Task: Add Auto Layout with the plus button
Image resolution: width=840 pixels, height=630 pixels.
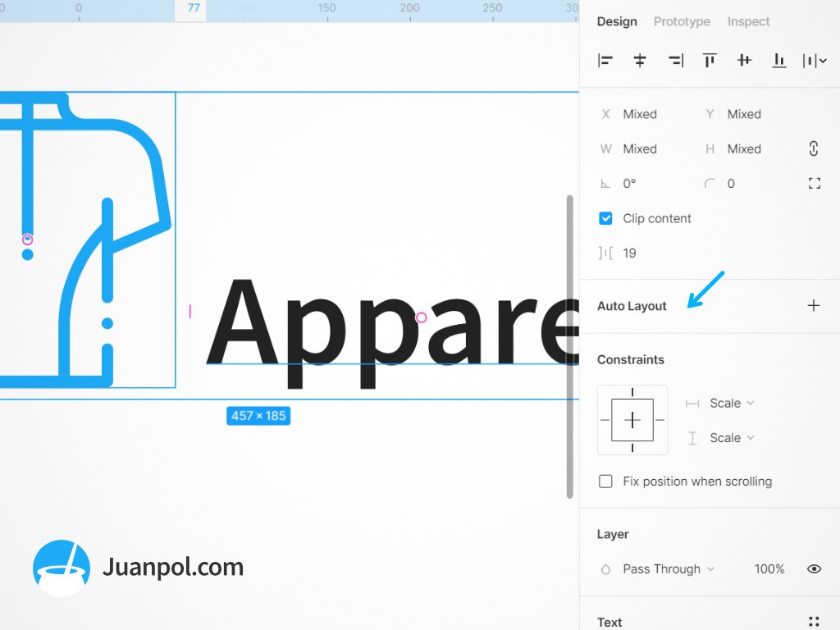Action: (814, 305)
